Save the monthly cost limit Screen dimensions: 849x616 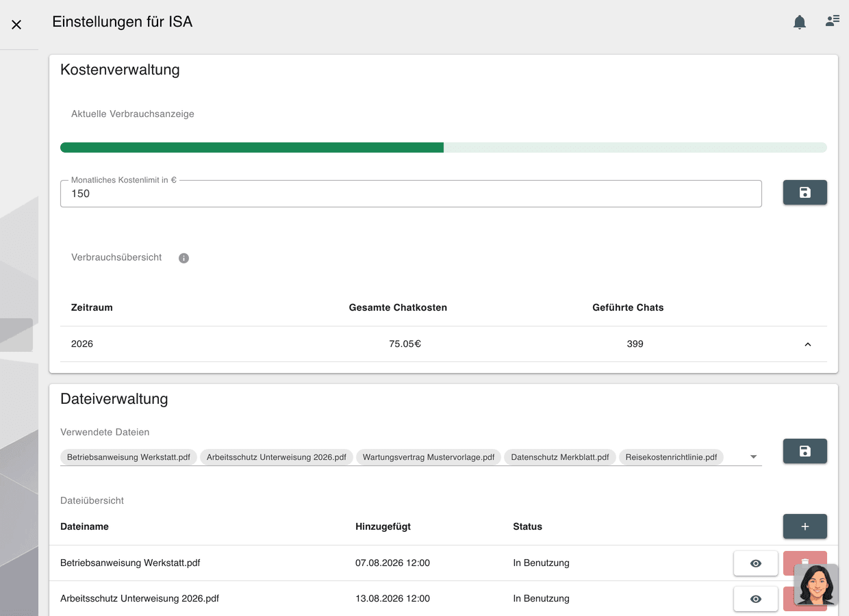pyautogui.click(x=805, y=193)
